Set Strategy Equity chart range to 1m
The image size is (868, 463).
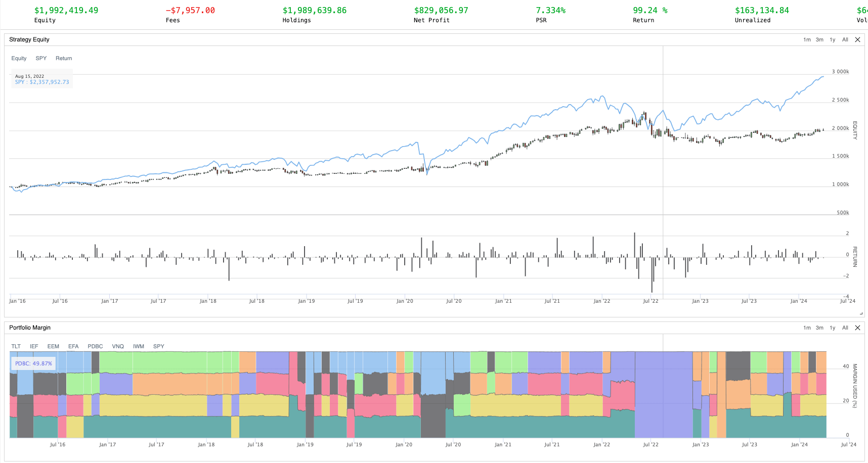pyautogui.click(x=807, y=40)
